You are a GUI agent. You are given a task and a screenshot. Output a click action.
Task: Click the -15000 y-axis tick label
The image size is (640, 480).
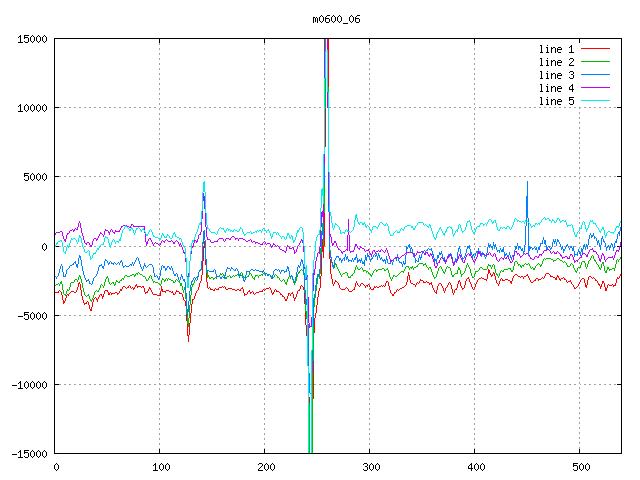pyautogui.click(x=29, y=454)
